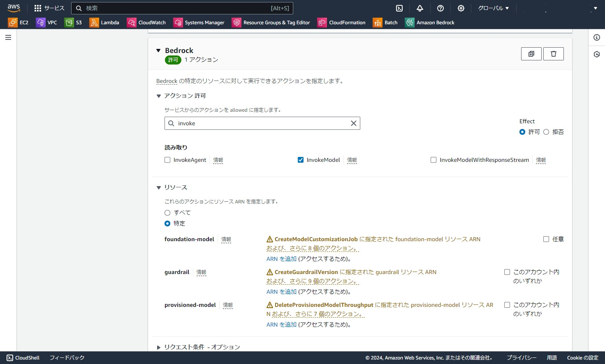605x364 pixels.
Task: Expand さらに 9 個のアクション warning link
Action: [313, 281]
